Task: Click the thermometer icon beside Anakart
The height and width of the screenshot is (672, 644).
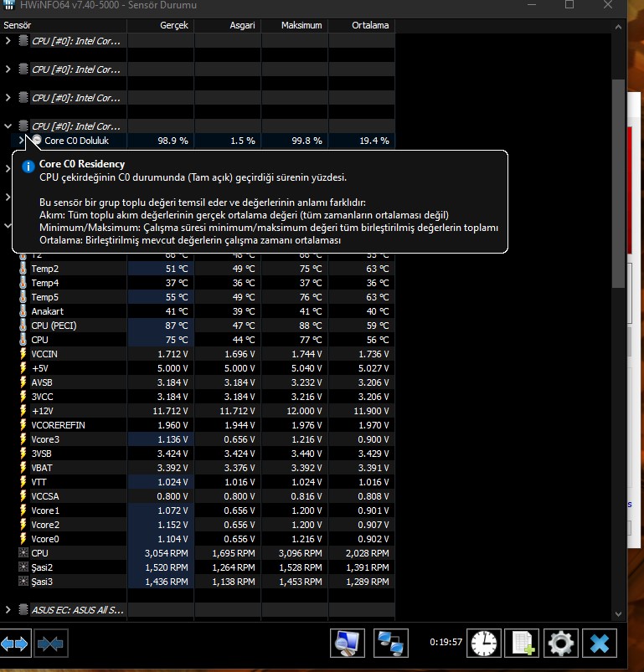Action: pyautogui.click(x=23, y=311)
